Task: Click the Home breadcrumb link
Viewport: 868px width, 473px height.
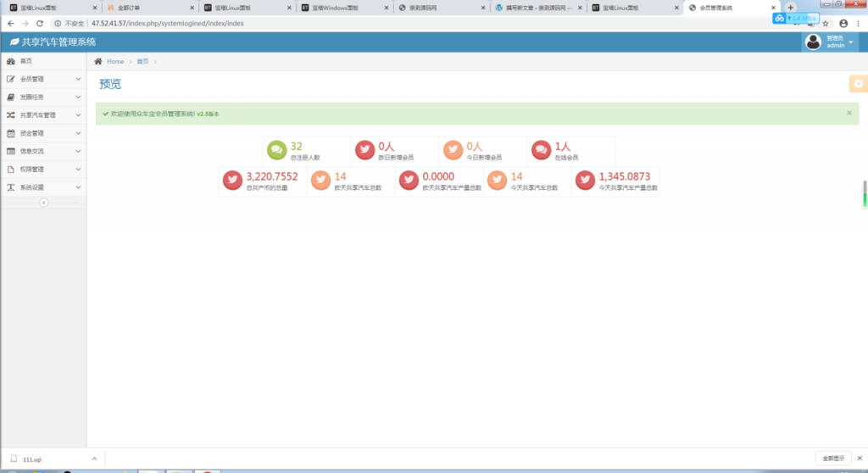Action: pos(115,61)
